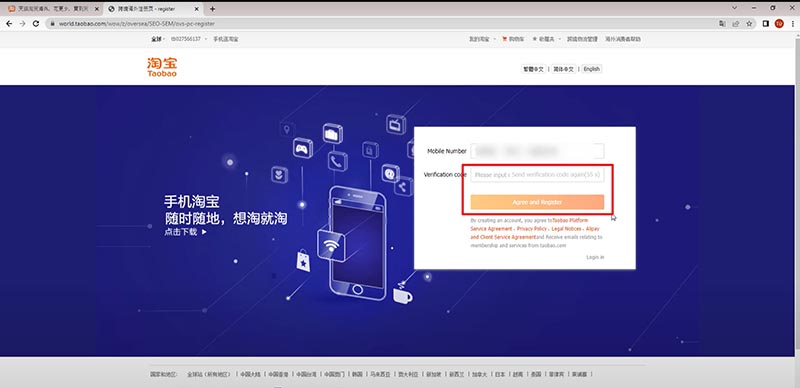Expand the tb027566137 account dropdown
The width and height of the screenshot is (800, 388).
coord(188,39)
